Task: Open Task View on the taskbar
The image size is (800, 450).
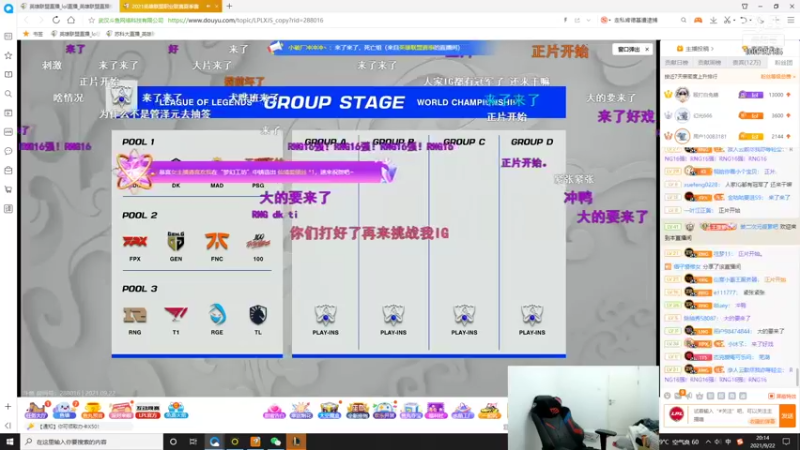Action: coord(193,442)
